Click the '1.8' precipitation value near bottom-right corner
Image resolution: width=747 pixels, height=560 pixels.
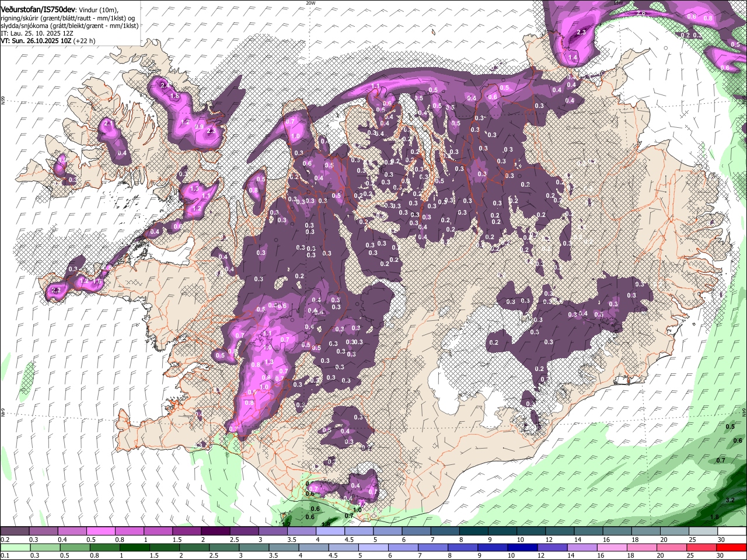click(714, 517)
